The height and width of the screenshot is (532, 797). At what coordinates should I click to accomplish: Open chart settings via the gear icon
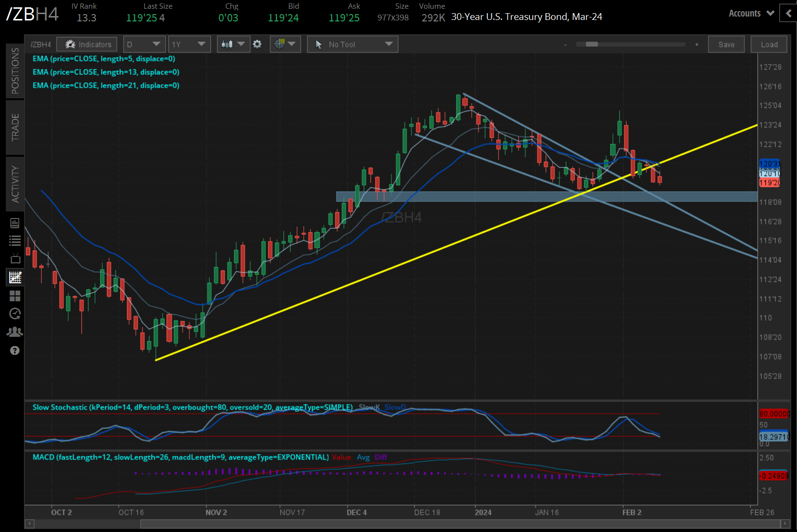(x=257, y=44)
